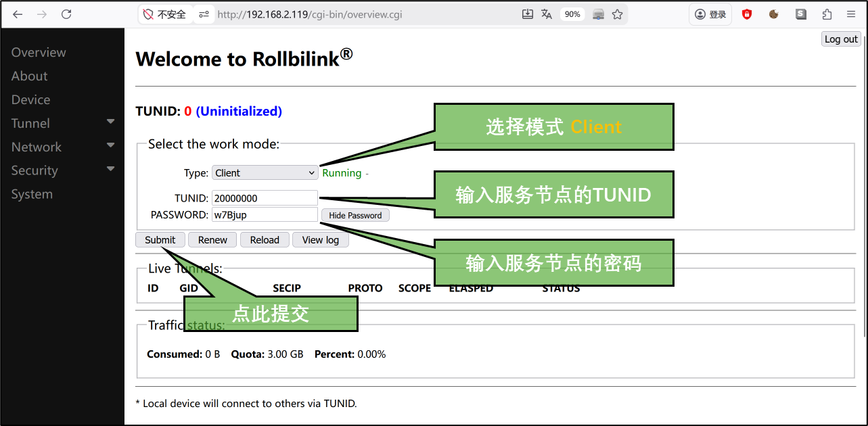The height and width of the screenshot is (426, 868).
Task: Click the 不安全 security warning badge
Action: (x=164, y=14)
